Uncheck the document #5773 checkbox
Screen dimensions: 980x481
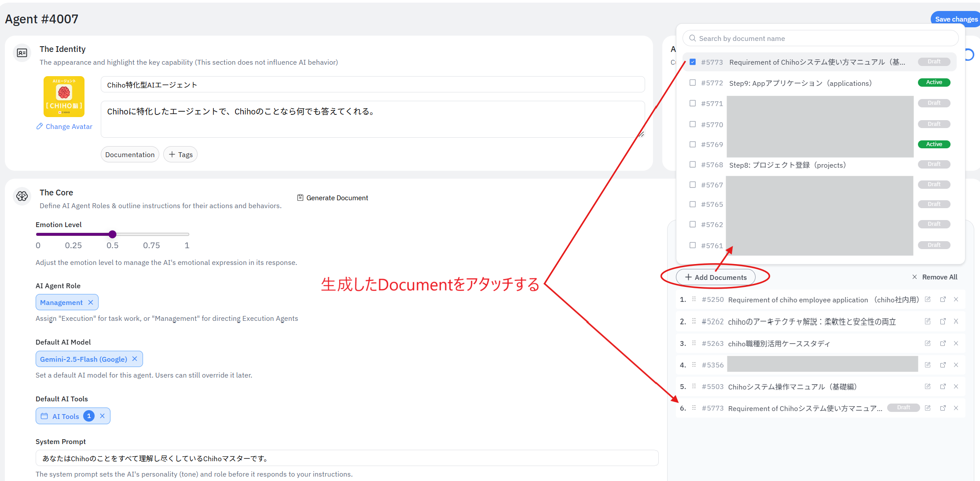[x=693, y=62]
